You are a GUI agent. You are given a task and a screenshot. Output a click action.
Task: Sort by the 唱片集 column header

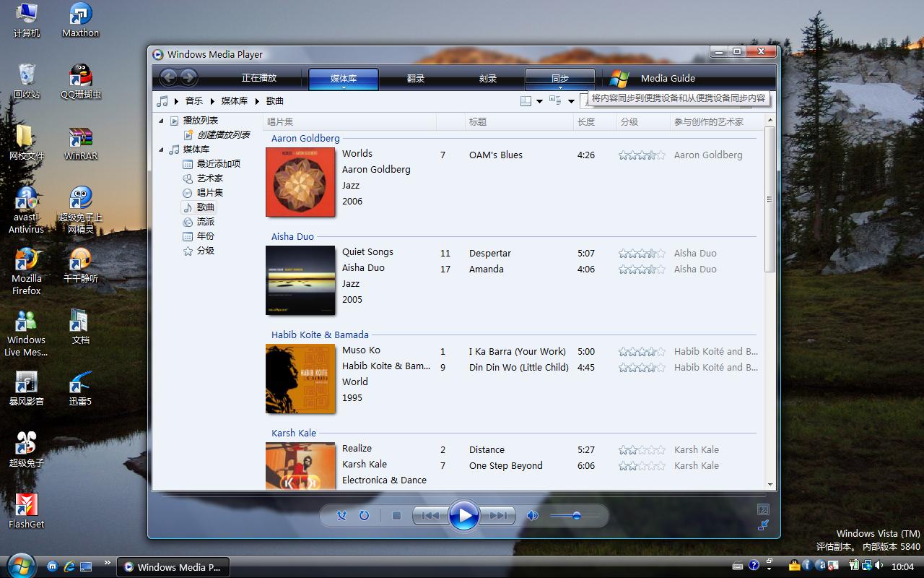[x=350, y=122]
